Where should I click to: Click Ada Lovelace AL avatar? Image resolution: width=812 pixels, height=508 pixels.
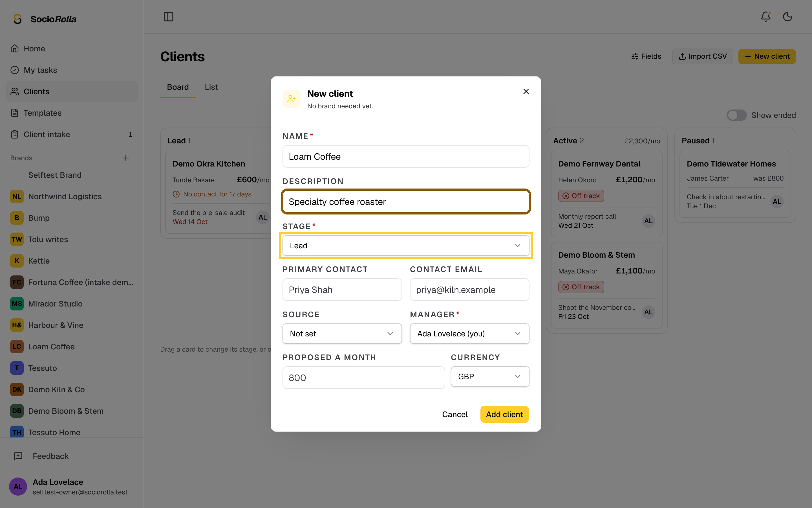click(x=18, y=487)
